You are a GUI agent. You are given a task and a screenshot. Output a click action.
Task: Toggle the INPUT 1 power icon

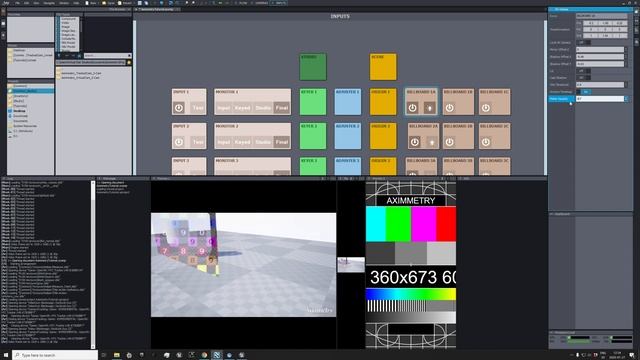tap(179, 108)
